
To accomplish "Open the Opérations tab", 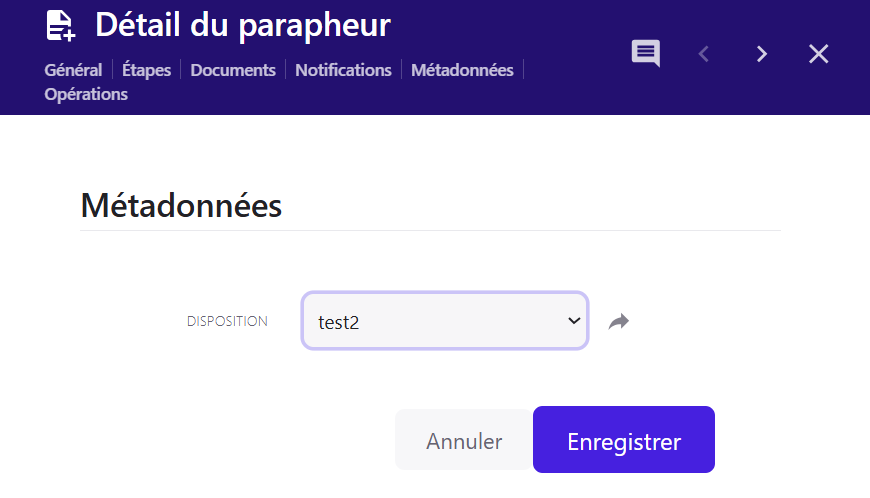I will pos(86,95).
